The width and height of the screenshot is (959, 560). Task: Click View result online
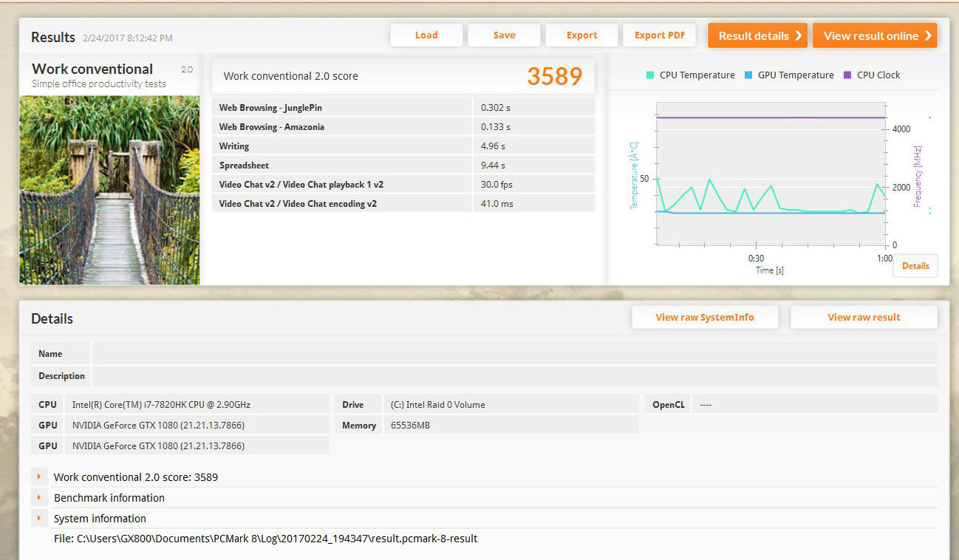[x=875, y=35]
